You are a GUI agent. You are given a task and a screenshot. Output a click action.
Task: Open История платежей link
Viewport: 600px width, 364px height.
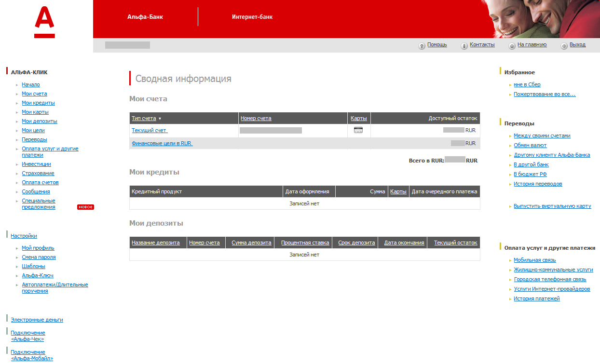[x=537, y=298]
